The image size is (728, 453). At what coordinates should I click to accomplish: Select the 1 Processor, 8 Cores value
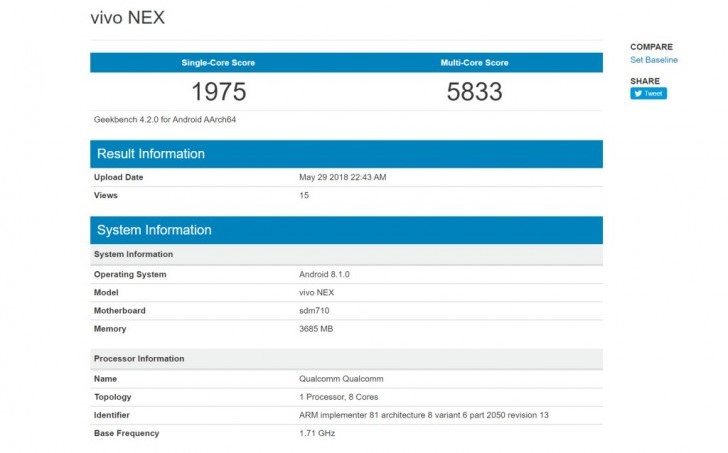[338, 397]
